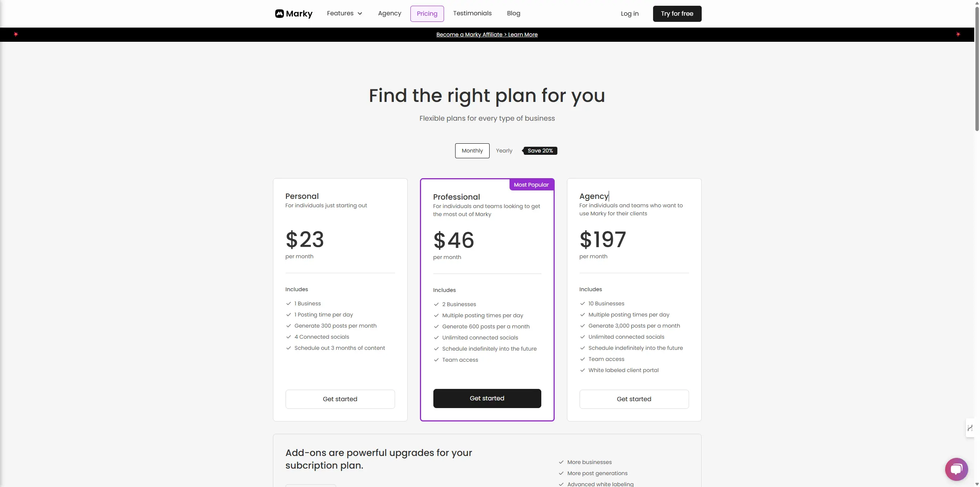The image size is (980, 487).
Task: Open the chat widget bubble
Action: 956,469
